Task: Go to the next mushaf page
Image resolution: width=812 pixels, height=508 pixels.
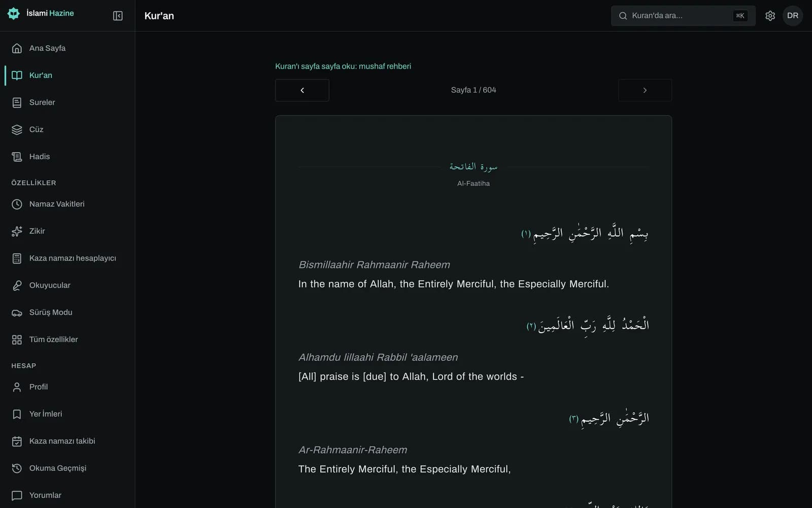Action: [645, 90]
